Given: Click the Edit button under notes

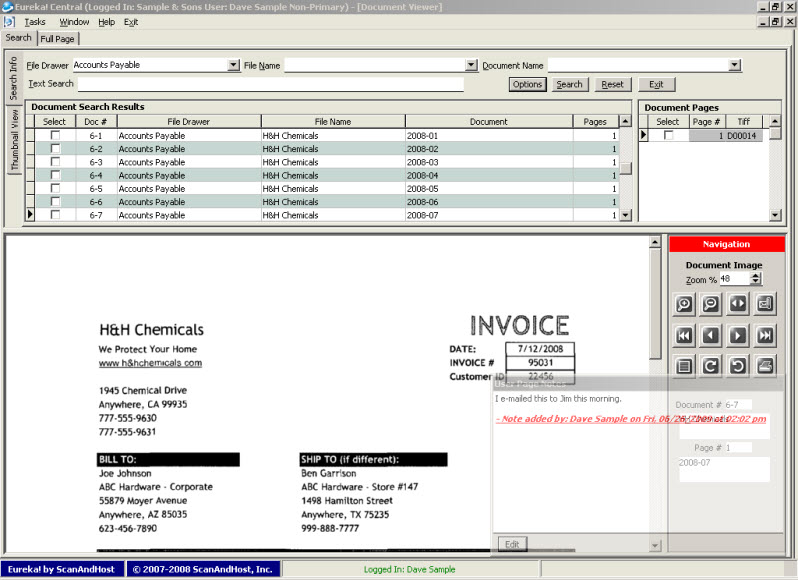Looking at the screenshot, I should tap(512, 544).
